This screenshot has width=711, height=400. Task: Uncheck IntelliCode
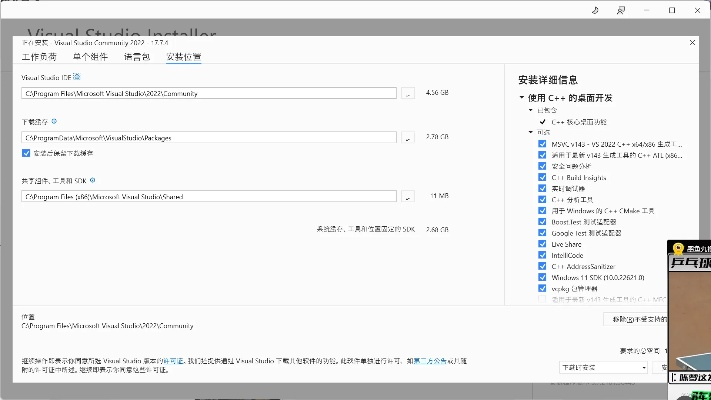point(542,255)
